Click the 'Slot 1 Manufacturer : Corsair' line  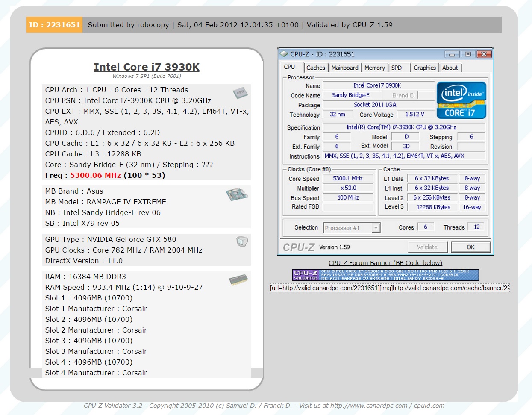(96, 309)
